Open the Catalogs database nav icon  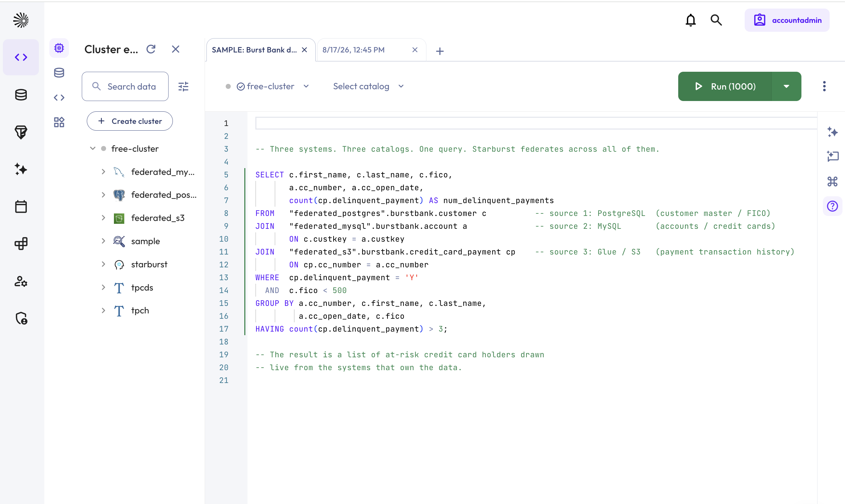tap(21, 95)
